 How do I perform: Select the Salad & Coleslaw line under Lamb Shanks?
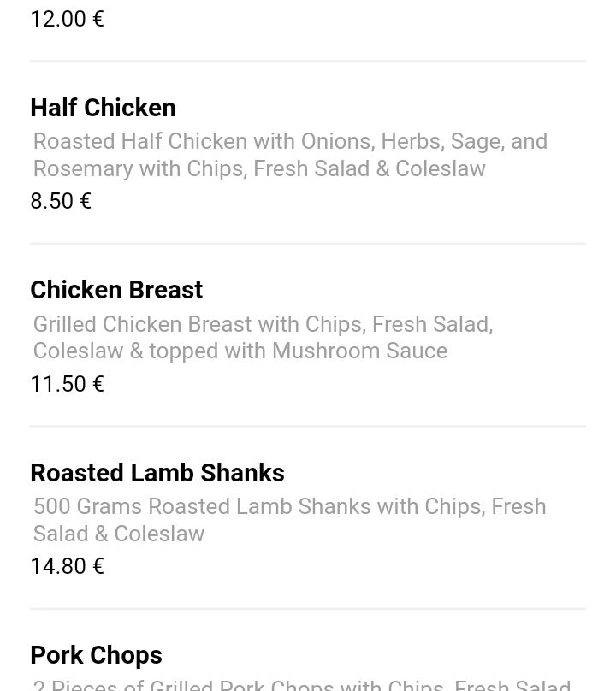pyautogui.click(x=119, y=534)
